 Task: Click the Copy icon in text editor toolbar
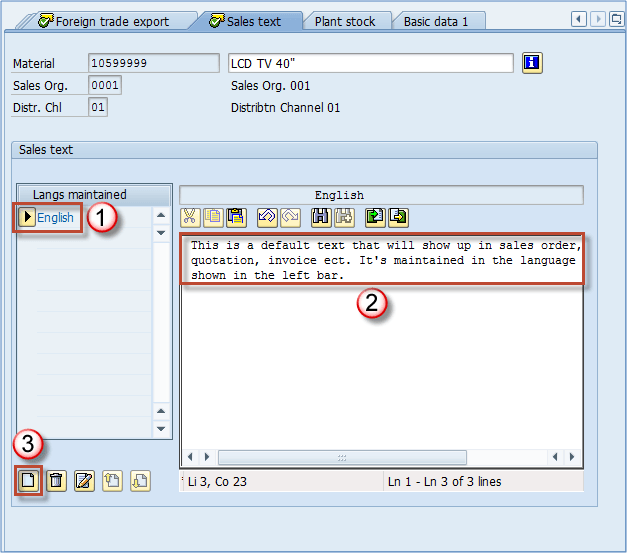[212, 216]
